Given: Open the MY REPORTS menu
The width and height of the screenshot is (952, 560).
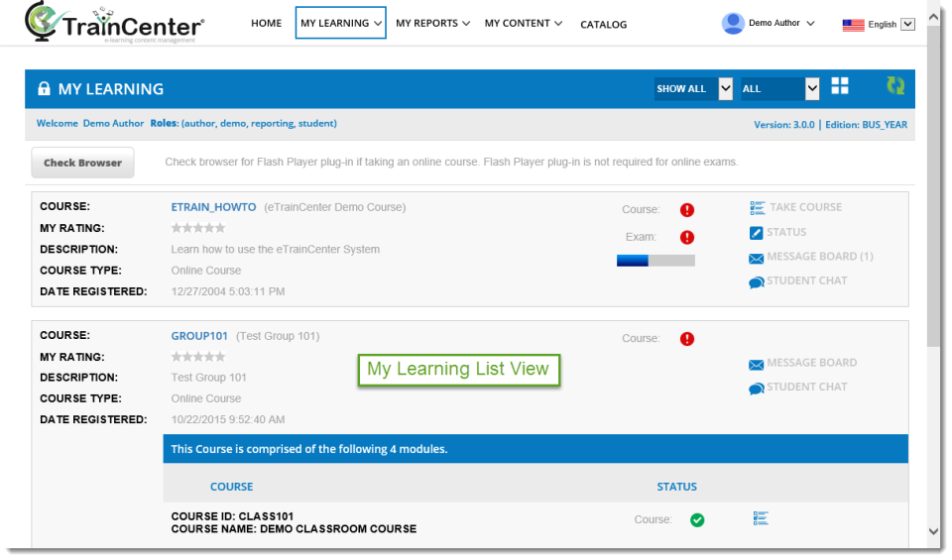Looking at the screenshot, I should (433, 23).
